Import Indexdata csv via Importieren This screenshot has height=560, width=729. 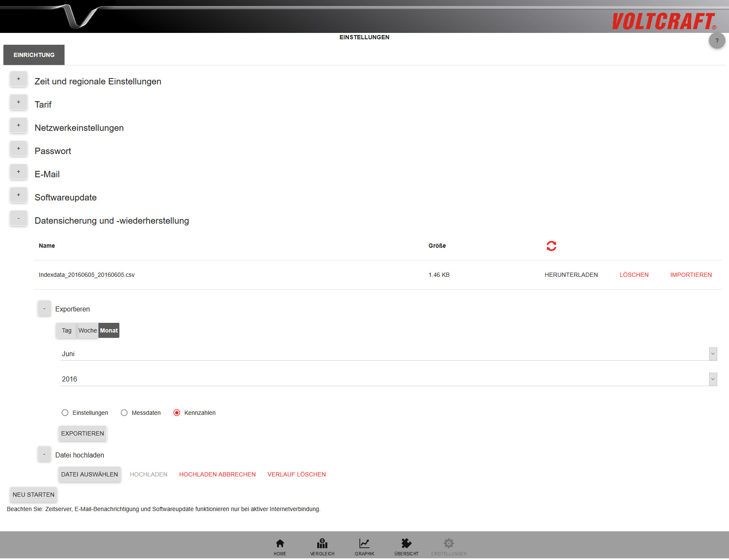tap(691, 275)
